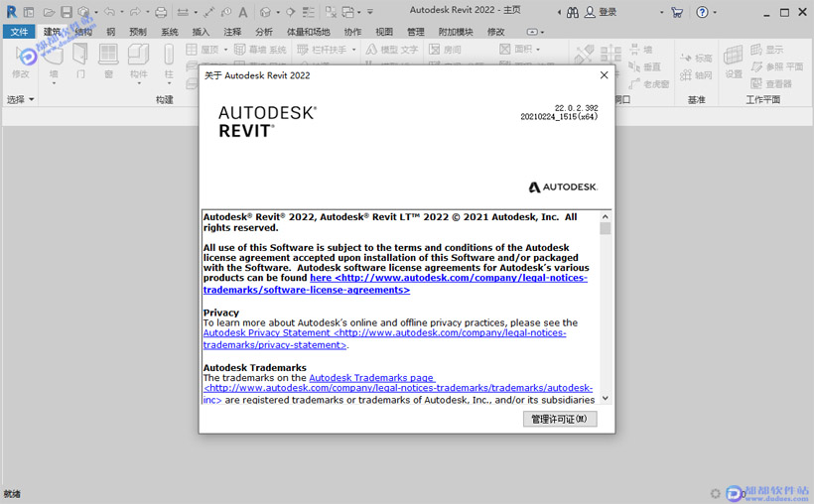814x504 pixels.
Task: Click the Section tool icon
Action: pos(291,12)
